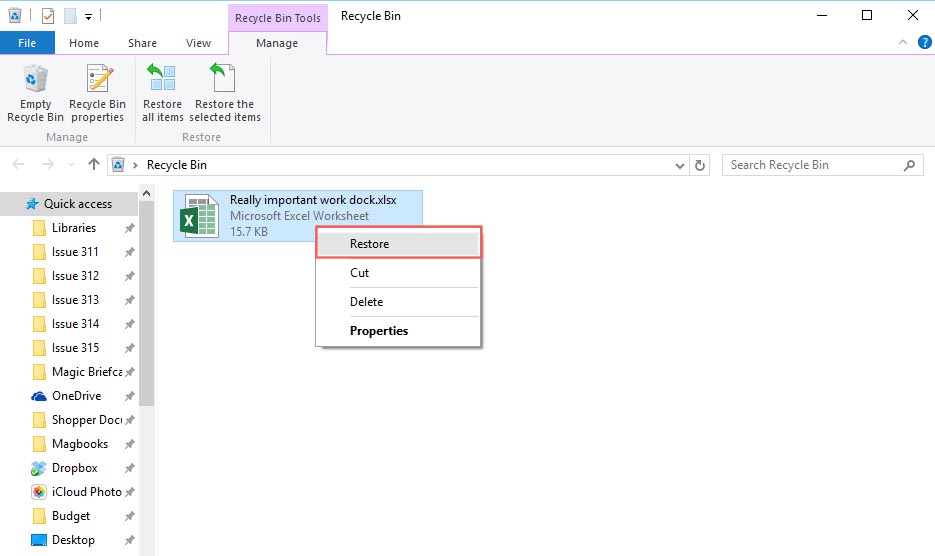Open the Quick Access Toolbar customize dropdown
Screen dimensions: 935x556
click(88, 16)
